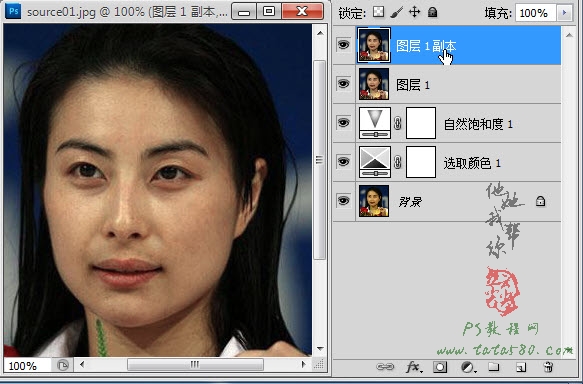This screenshot has width=583, height=384.
Task: Click the 选取颜色 1 layer mask thumbnail
Action: coord(421,162)
